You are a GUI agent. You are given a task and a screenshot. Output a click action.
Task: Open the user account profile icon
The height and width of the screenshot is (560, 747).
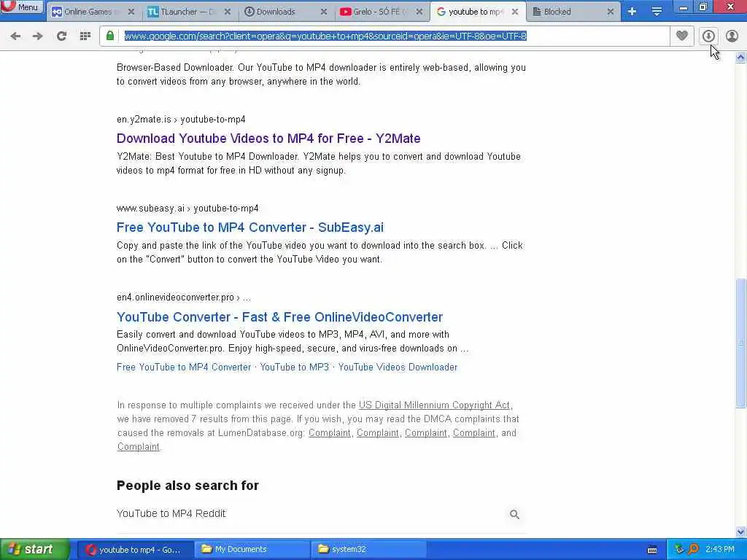(732, 36)
